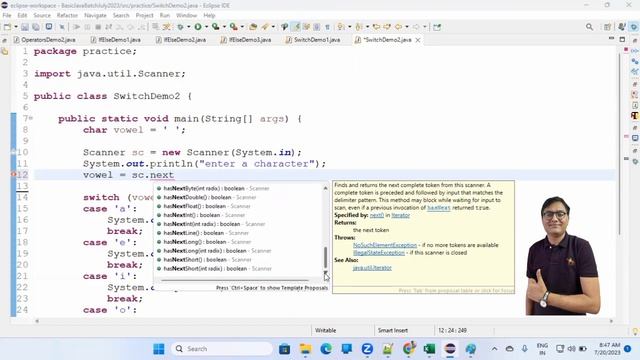Viewport: 640px width, 360px height.
Task: Open the Project menu
Action: tap(144, 15)
